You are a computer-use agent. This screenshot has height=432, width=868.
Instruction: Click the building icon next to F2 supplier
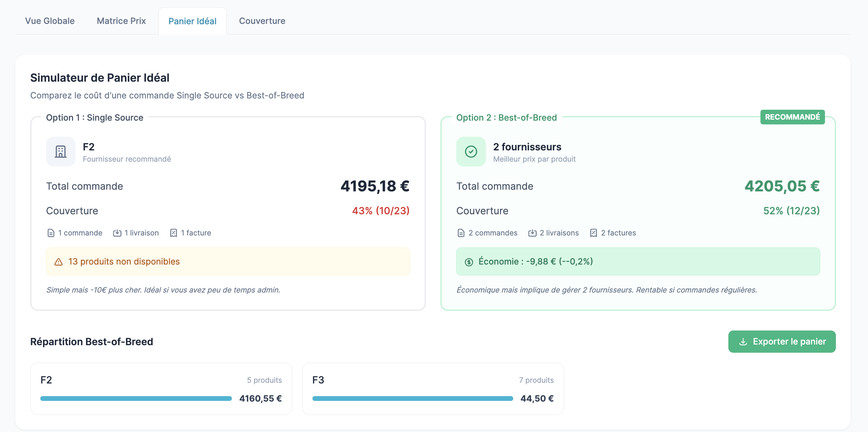tap(60, 151)
